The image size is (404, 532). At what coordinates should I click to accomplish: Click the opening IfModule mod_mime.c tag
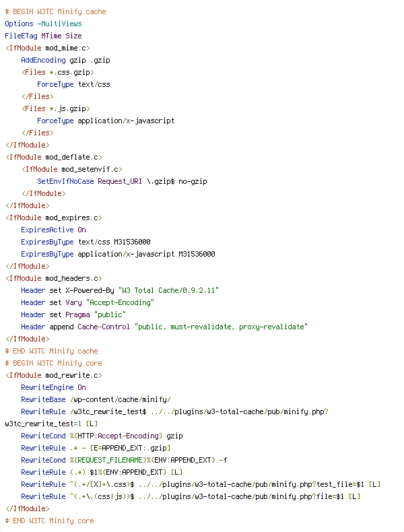click(48, 48)
